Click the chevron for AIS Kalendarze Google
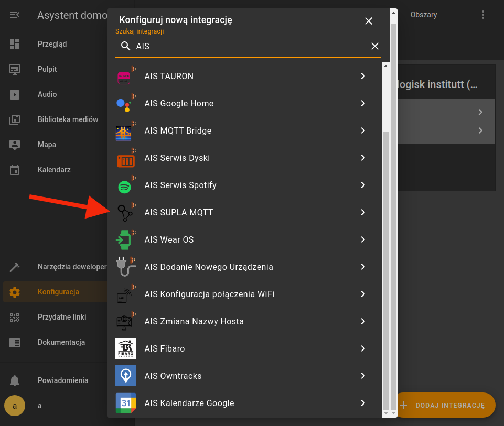 point(363,403)
